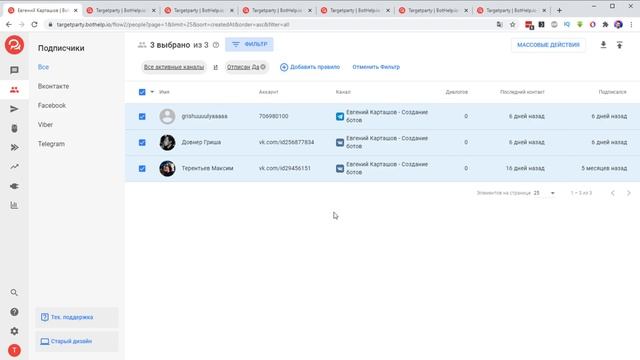The width and height of the screenshot is (640, 360).
Task: Open the chats icon in sidebar
Action: (14, 70)
